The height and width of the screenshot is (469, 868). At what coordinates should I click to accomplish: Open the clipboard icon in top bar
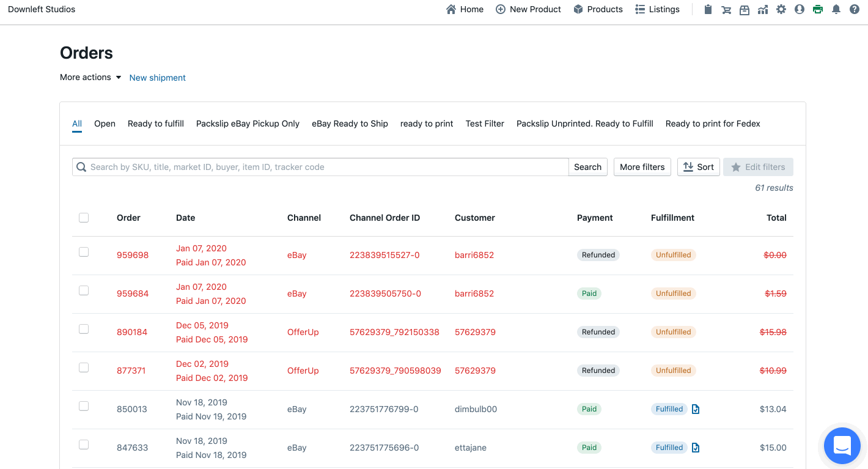pyautogui.click(x=708, y=9)
